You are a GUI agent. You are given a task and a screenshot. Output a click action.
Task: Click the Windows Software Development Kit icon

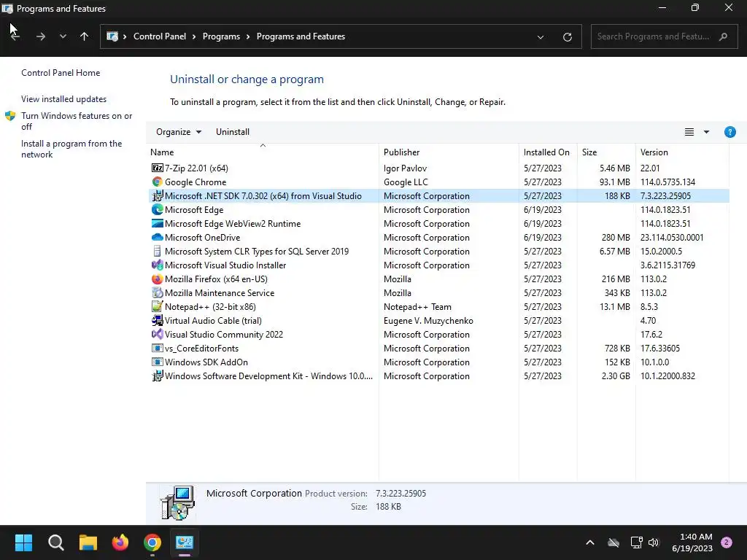158,376
